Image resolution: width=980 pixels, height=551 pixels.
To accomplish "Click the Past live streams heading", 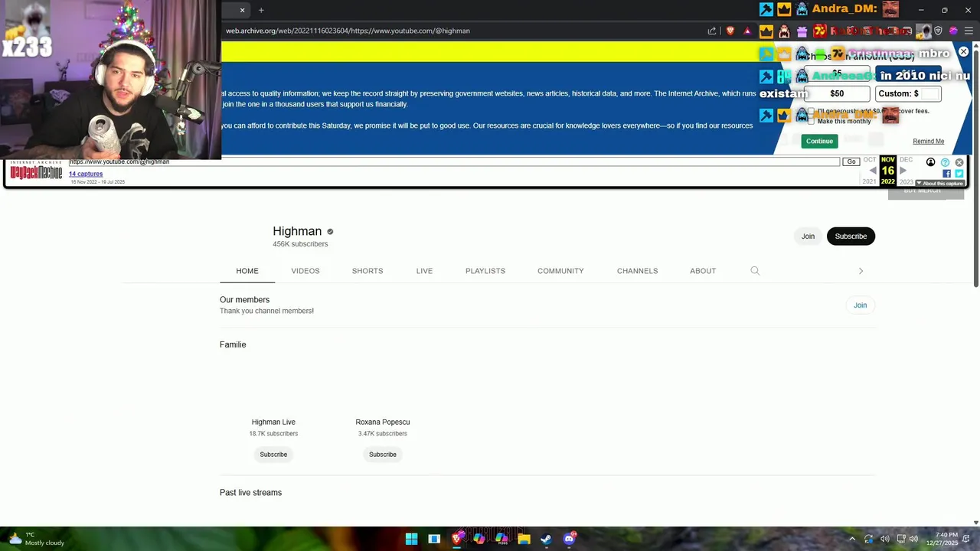I will pyautogui.click(x=250, y=493).
